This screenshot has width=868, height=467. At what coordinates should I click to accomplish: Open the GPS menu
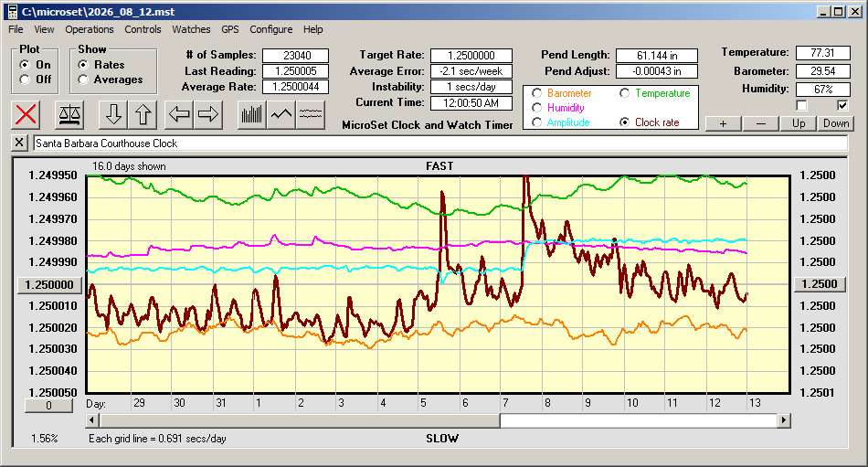(230, 29)
